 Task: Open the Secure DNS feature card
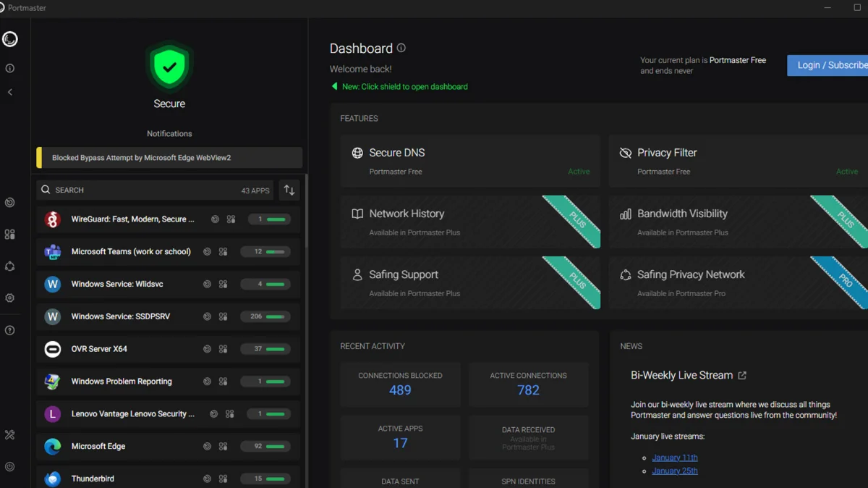tap(470, 161)
